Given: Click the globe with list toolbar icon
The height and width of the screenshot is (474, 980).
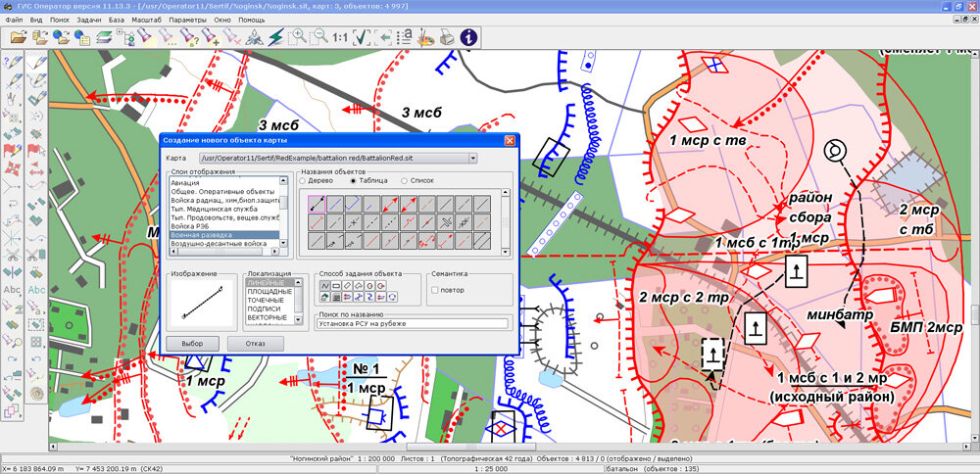Looking at the screenshot, I should (82, 37).
